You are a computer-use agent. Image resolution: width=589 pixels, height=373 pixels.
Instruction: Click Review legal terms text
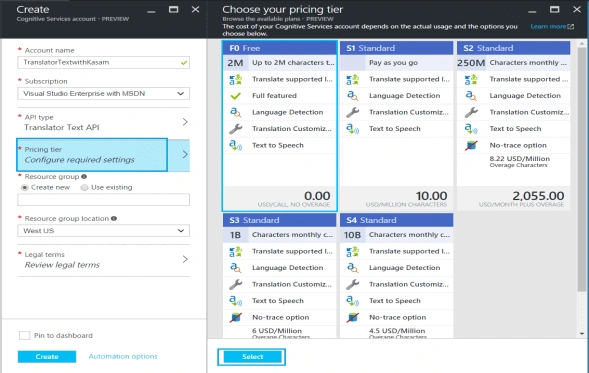pos(62,265)
